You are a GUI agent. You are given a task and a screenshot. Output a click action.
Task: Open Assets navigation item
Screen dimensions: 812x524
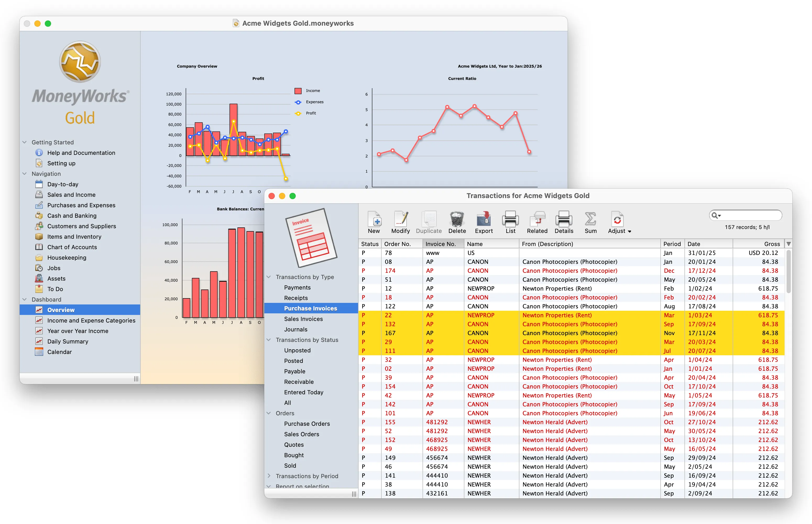coord(56,279)
